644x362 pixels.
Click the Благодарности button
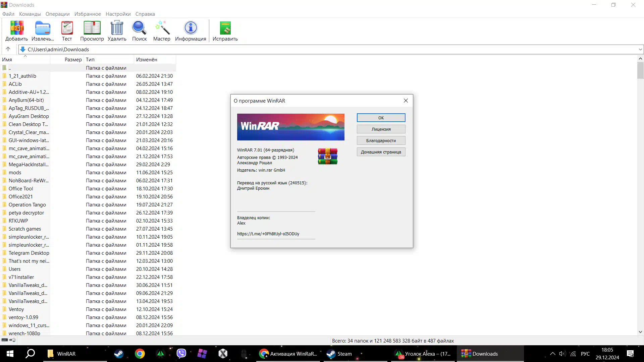381,140
